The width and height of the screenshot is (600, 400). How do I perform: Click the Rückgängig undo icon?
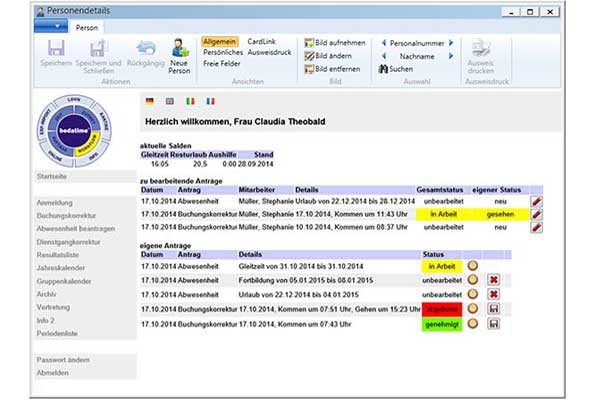(x=146, y=48)
